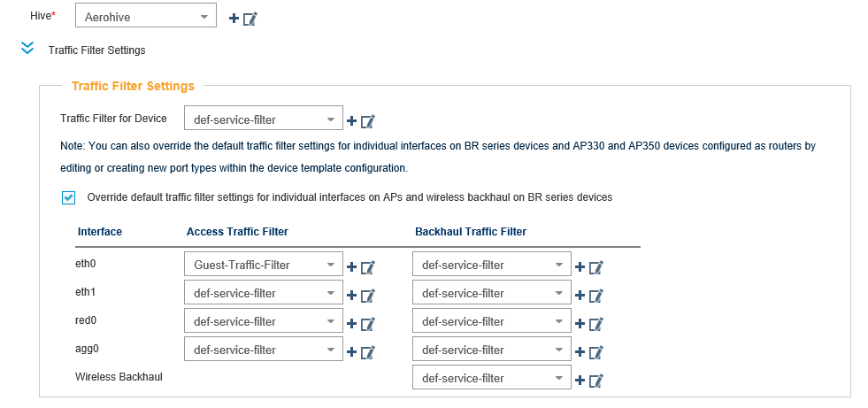The image size is (868, 408).
Task: Open eth0 Guest-Traffic-Filter access dropdown
Action: tap(264, 265)
